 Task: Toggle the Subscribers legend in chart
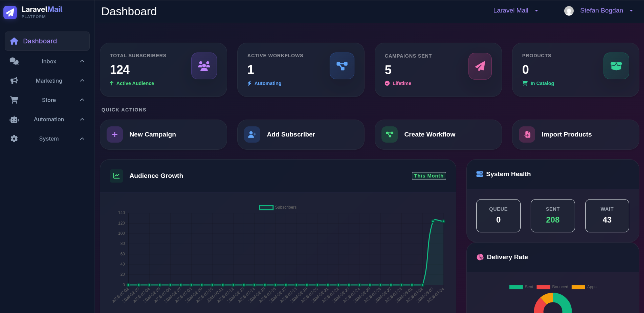tap(278, 207)
